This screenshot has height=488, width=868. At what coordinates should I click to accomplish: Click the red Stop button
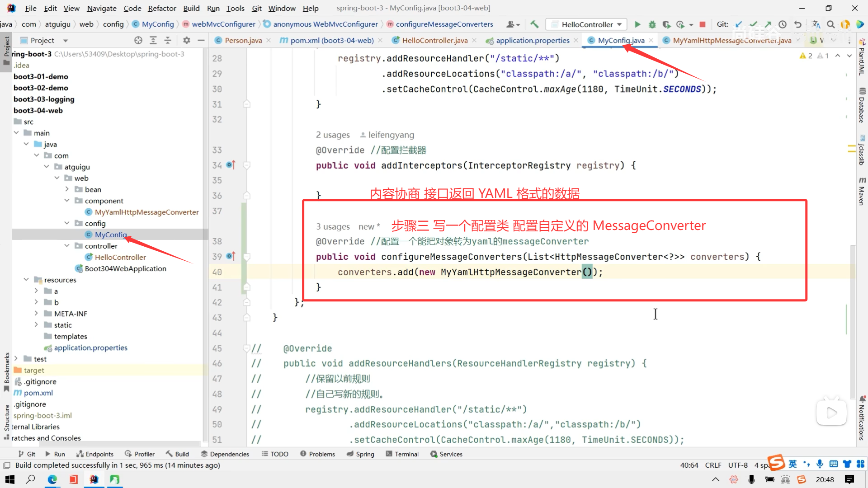pos(703,24)
